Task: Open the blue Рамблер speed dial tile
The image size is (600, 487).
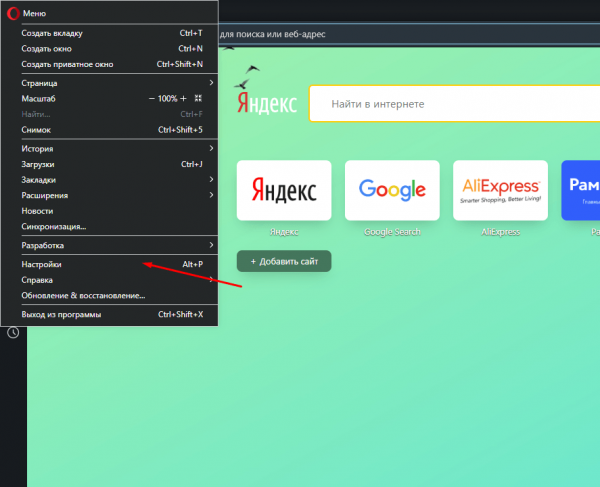Action: (x=580, y=190)
